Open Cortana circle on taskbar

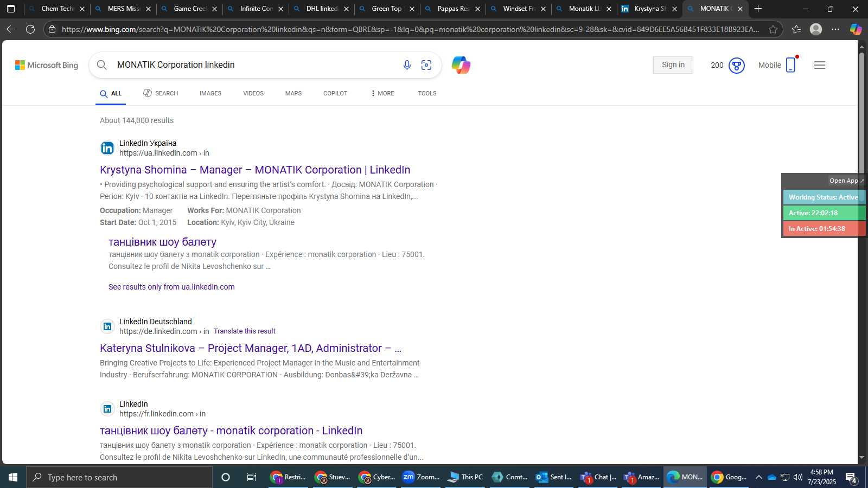click(x=226, y=477)
